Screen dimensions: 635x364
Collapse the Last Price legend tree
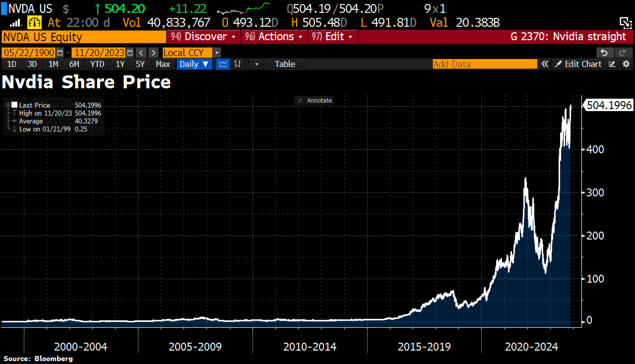pos(8,104)
